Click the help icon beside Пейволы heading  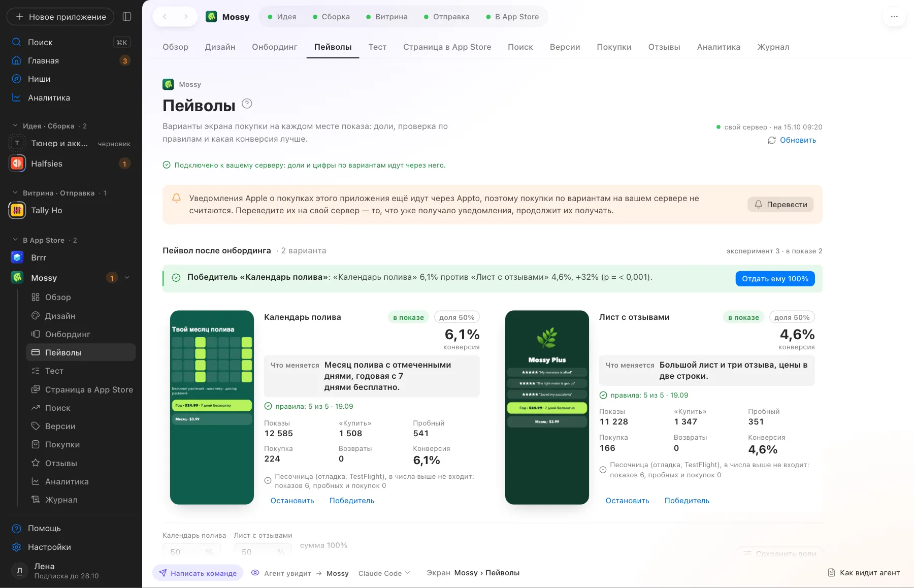247,104
